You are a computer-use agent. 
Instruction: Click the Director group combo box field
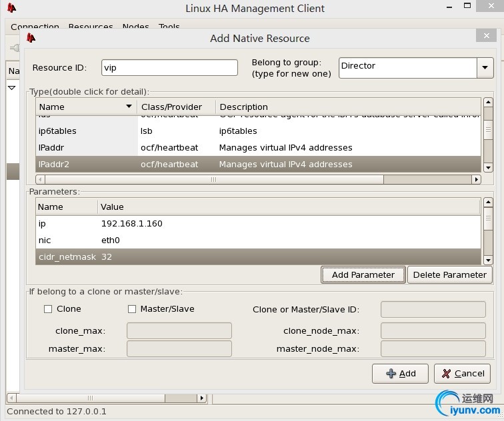(408, 68)
